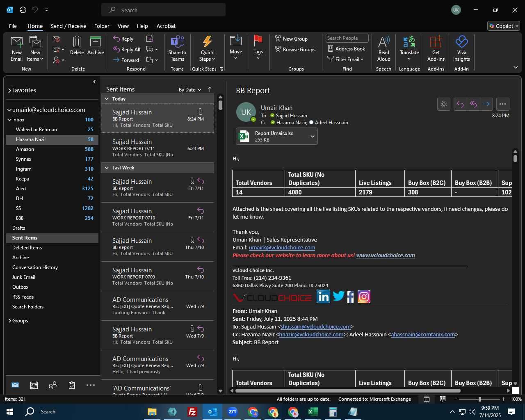Open Viva Insights add-in
525x420 pixels.
(x=461, y=49)
